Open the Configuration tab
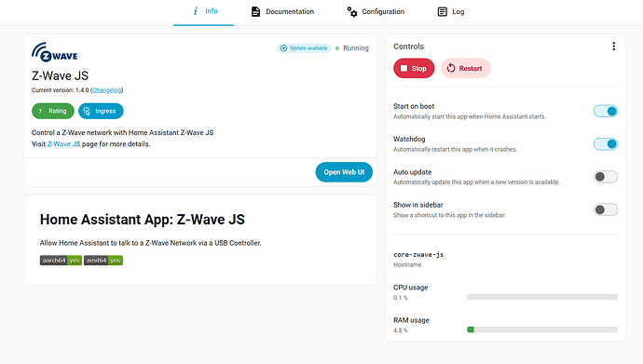Screen dimensions: 643x364 376,12
